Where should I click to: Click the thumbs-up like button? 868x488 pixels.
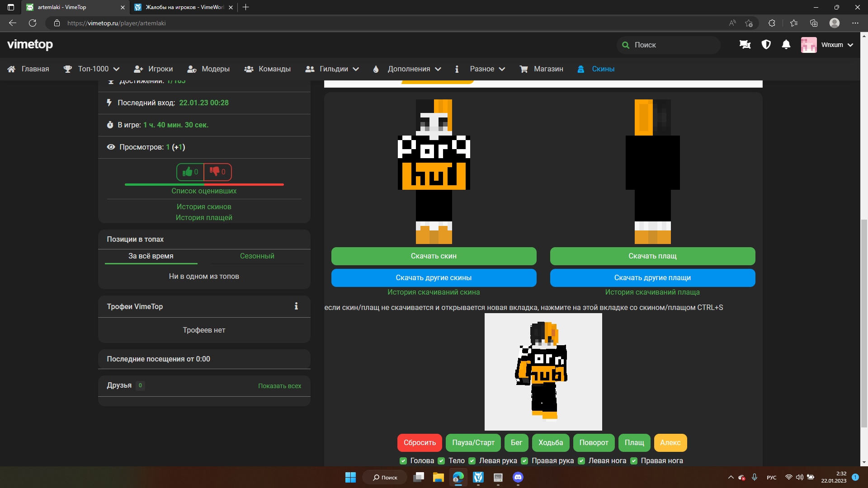[190, 172]
